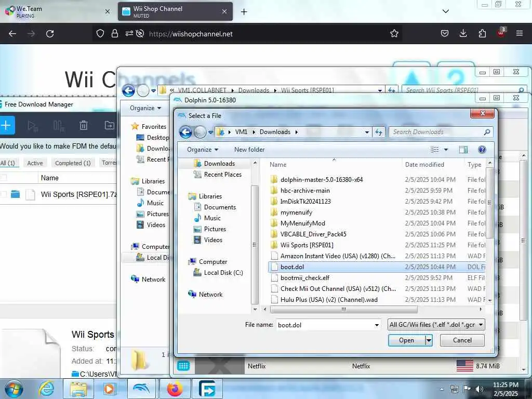Bookmark this page with the star icon
Viewport: 532px width, 399px height.
point(394,34)
